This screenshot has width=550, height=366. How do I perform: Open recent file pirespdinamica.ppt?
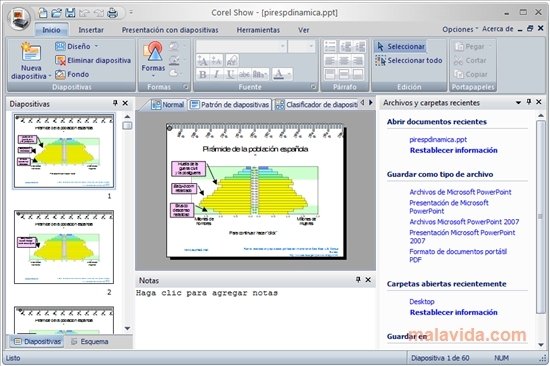438,139
